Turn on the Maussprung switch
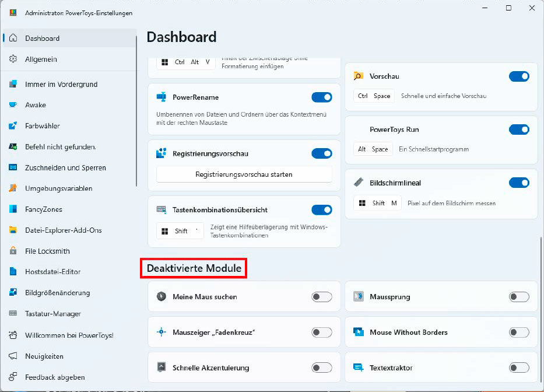 click(x=519, y=296)
